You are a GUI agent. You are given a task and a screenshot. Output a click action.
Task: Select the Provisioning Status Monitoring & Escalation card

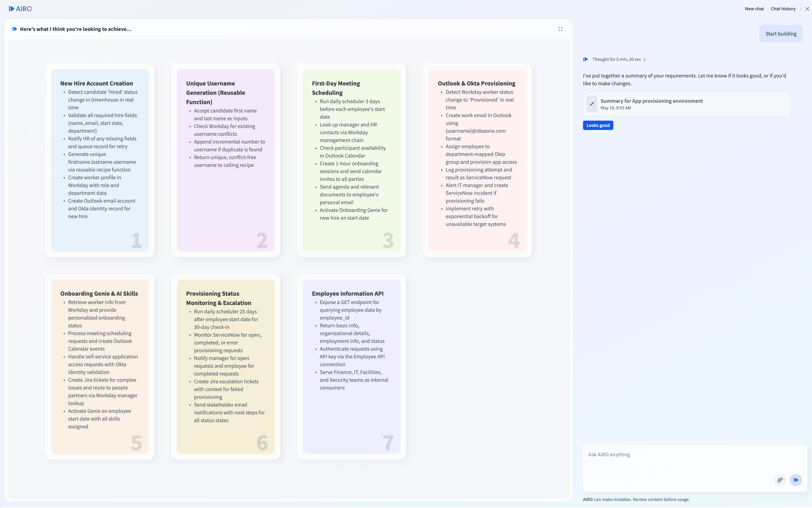click(226, 367)
